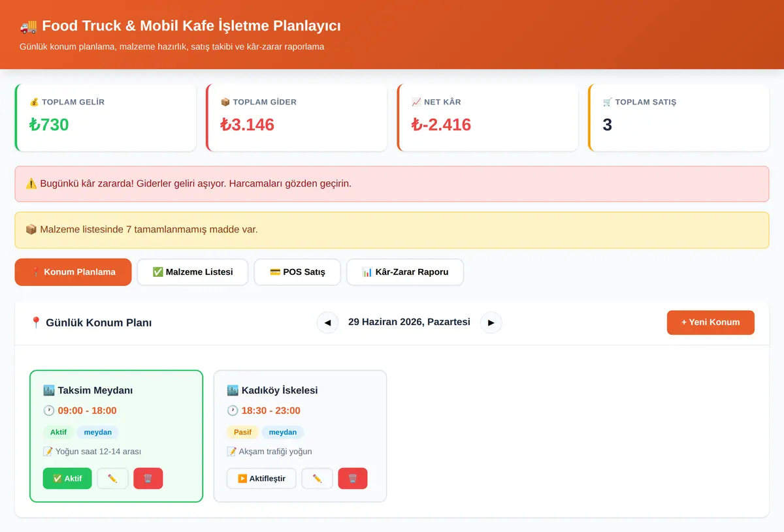The height and width of the screenshot is (532, 784).
Task: Add a location with Yeni Konum button
Action: pyautogui.click(x=711, y=322)
